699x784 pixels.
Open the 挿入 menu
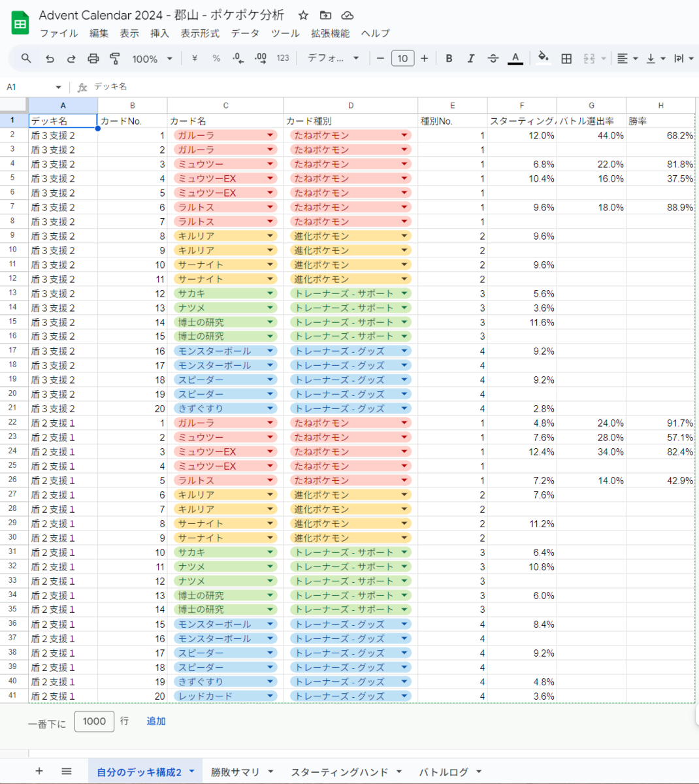(159, 33)
